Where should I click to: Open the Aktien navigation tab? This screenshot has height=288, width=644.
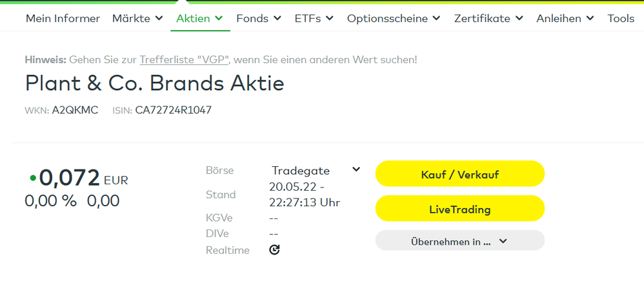pos(199,19)
